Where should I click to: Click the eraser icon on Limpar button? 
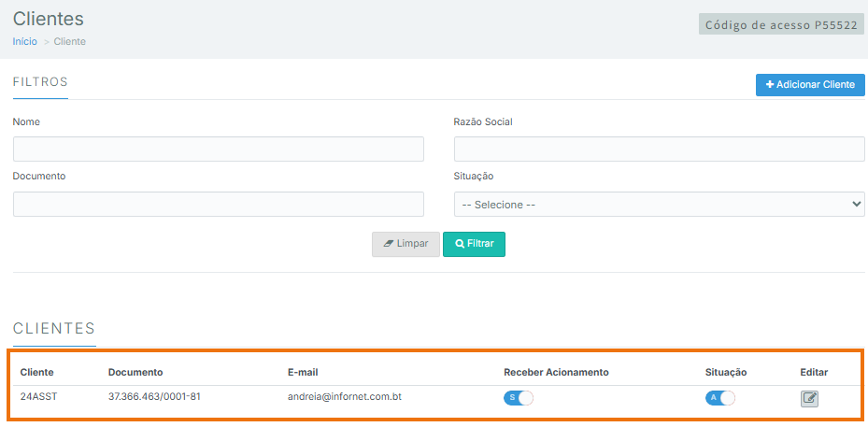tap(388, 244)
